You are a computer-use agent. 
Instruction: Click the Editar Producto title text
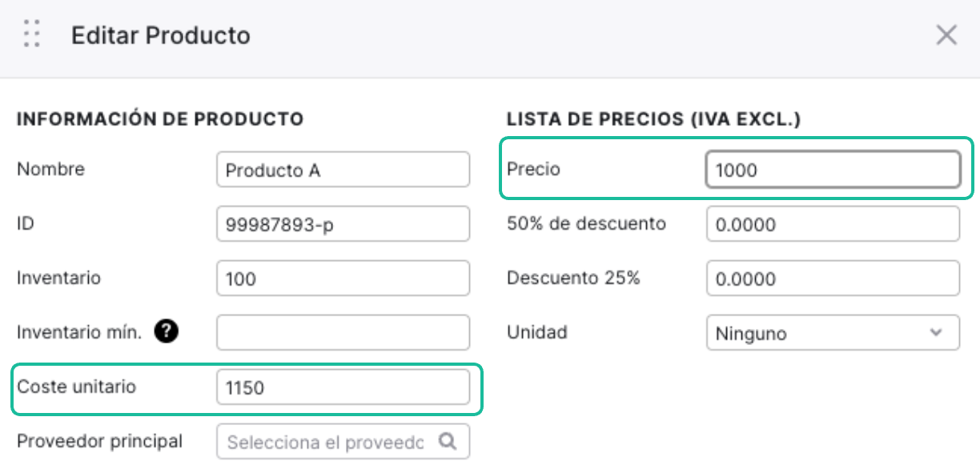pos(161,36)
